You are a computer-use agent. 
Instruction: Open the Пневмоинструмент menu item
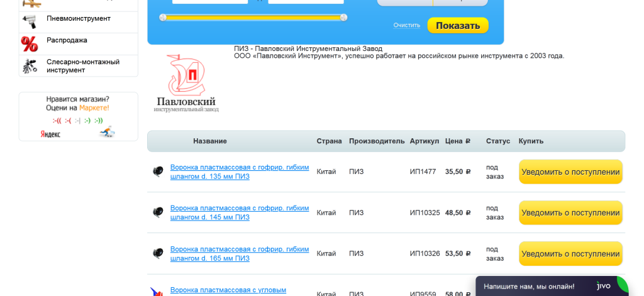[x=79, y=18]
